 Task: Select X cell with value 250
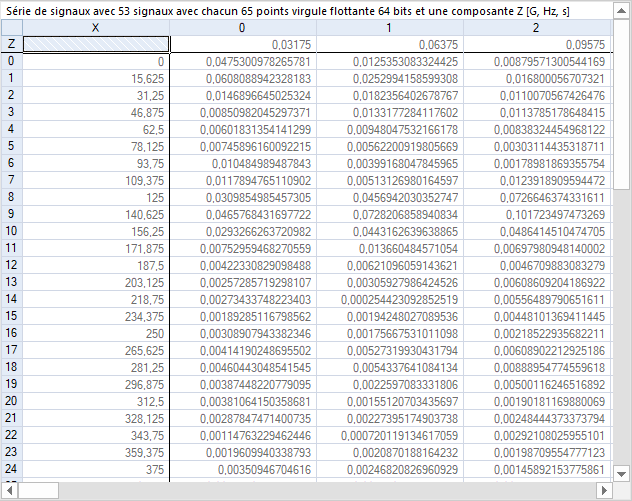pyautogui.click(x=96, y=333)
